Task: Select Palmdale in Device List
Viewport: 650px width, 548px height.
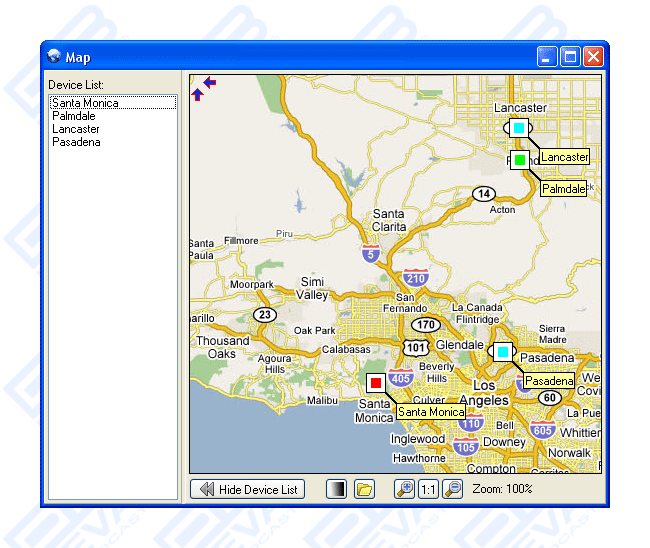Action: click(x=74, y=116)
